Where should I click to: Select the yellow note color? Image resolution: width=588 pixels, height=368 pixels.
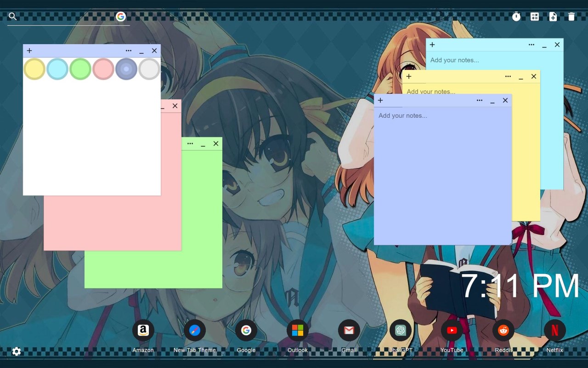click(34, 69)
